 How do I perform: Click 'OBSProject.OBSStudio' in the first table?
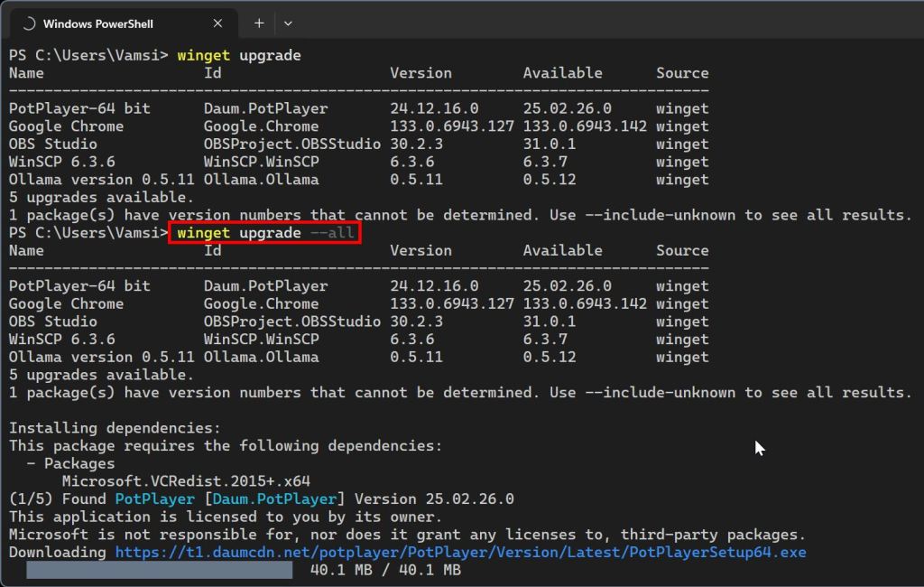coord(291,144)
